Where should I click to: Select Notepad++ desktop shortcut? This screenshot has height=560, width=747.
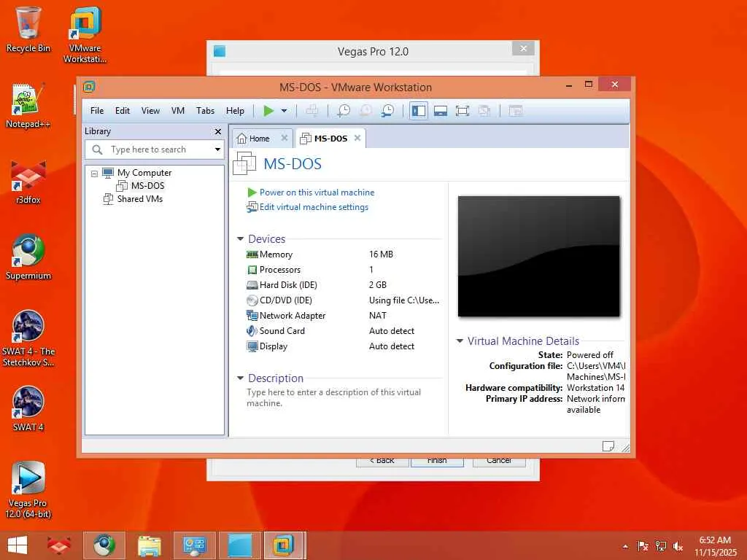click(28, 106)
